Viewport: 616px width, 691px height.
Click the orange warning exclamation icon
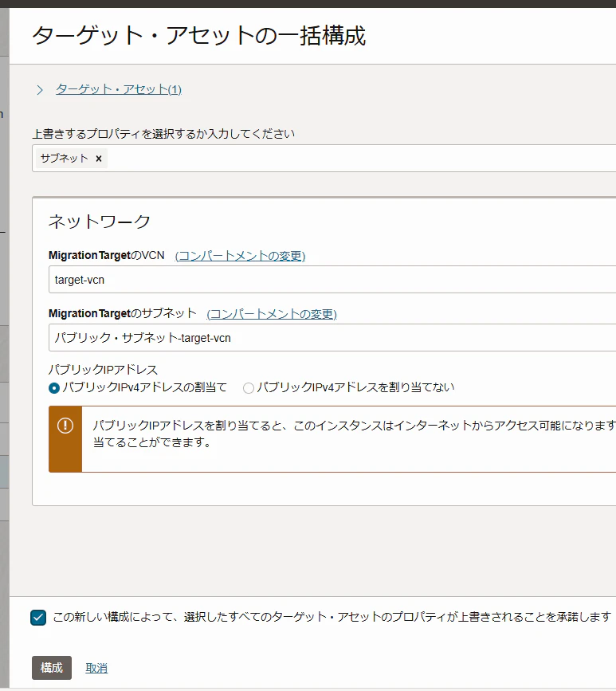[x=65, y=426]
